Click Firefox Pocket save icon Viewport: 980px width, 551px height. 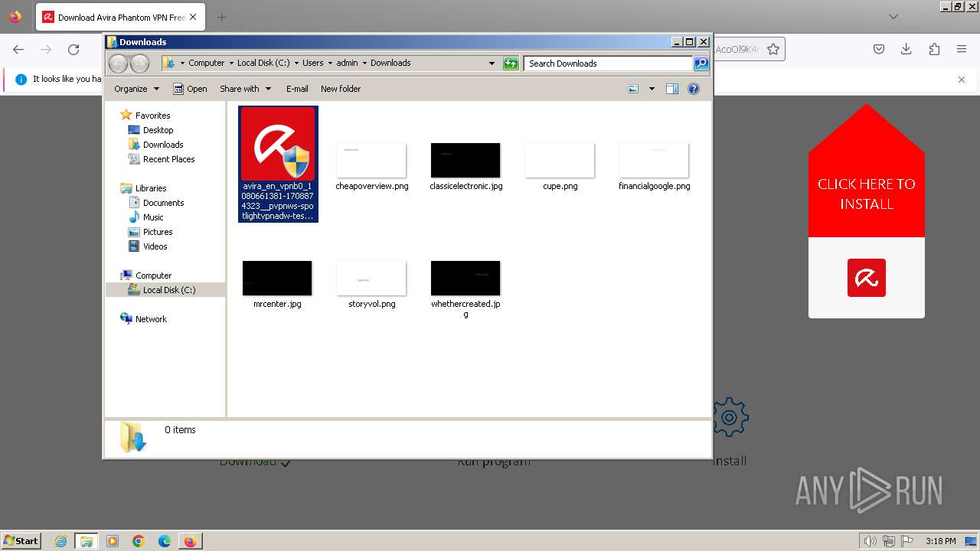tap(879, 50)
